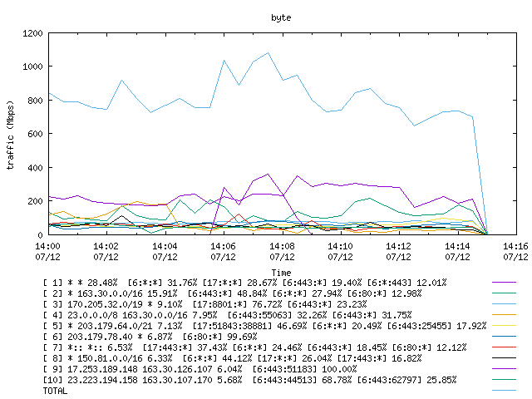The width and height of the screenshot is (532, 399).
Task: Click the x-axis time label 14:12
Action: tap(398, 246)
